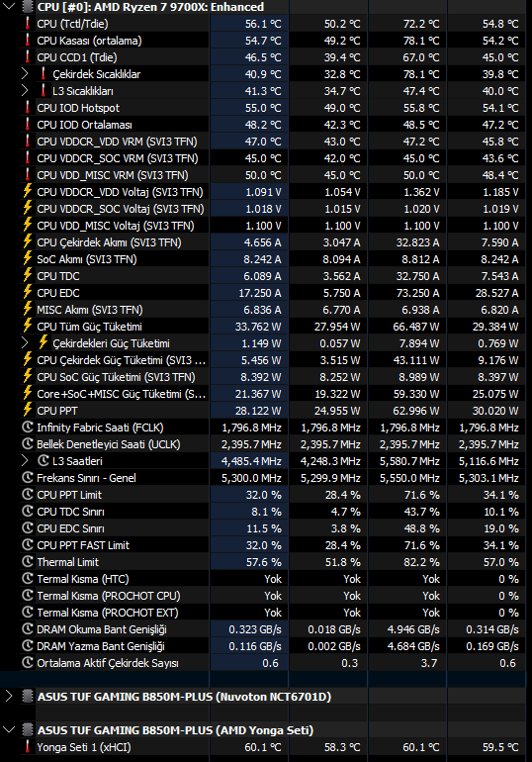Expand the L3 Saatleri row arrow

click(x=25, y=461)
